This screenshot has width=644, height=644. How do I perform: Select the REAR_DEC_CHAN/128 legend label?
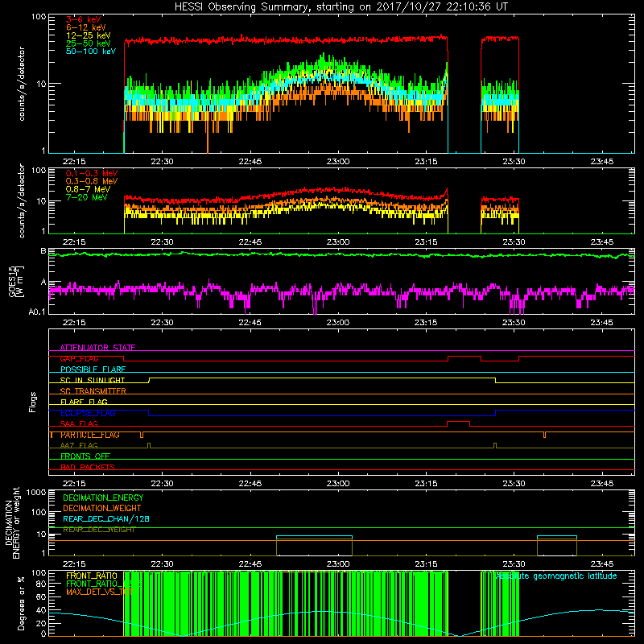pyautogui.click(x=106, y=518)
